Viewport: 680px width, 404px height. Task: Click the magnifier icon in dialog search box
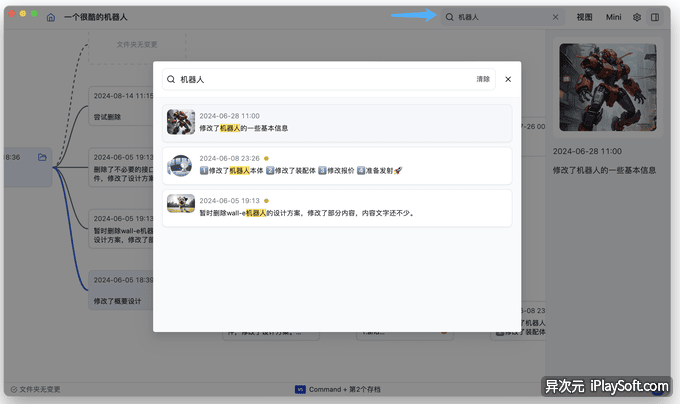pyautogui.click(x=171, y=79)
